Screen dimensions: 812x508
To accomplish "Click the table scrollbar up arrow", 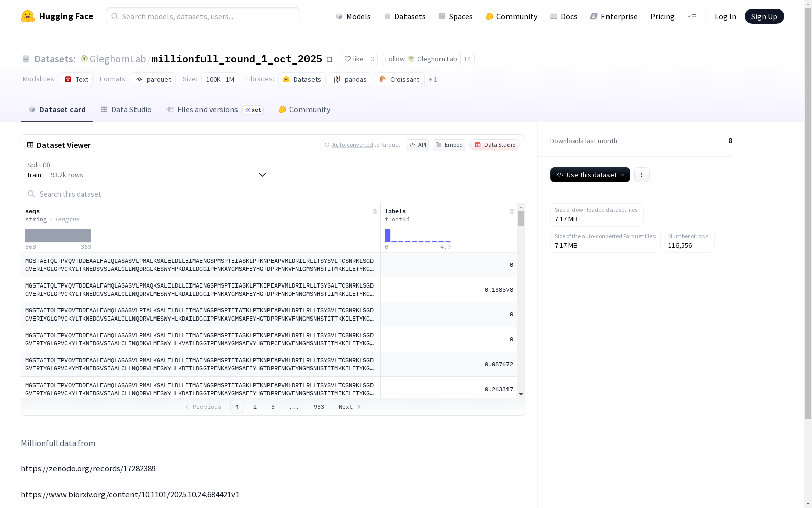I will point(521,207).
